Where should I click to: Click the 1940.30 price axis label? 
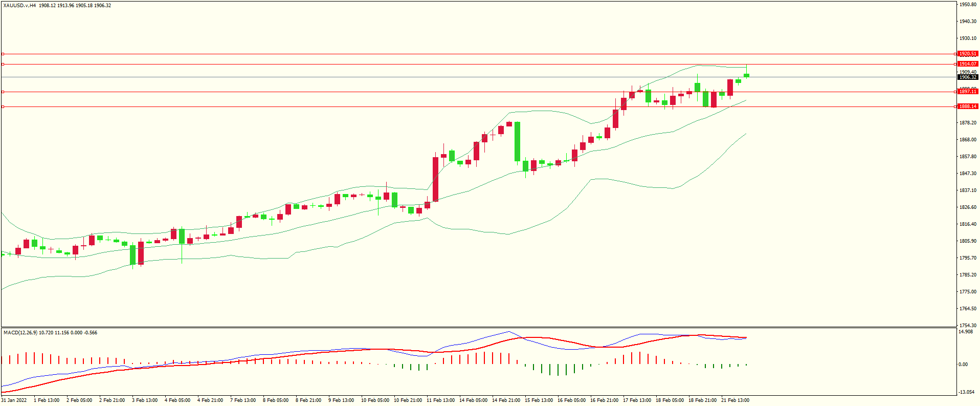coord(968,22)
